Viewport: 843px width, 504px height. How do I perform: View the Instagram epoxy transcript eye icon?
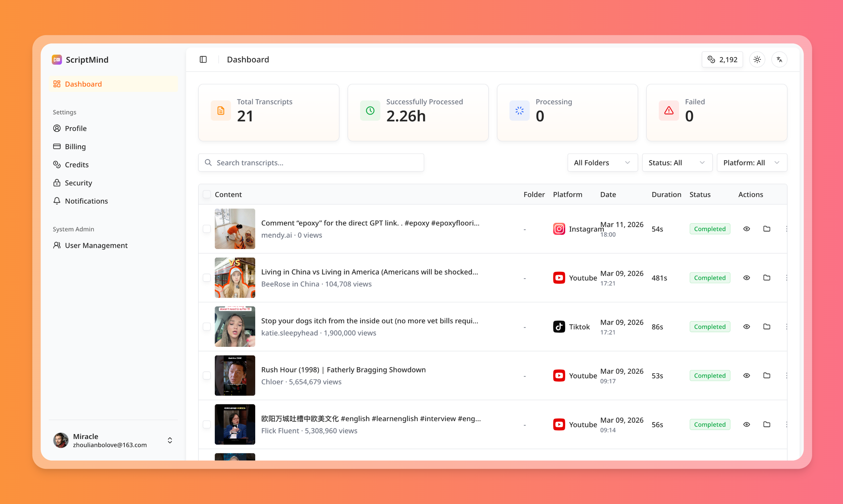click(x=746, y=228)
